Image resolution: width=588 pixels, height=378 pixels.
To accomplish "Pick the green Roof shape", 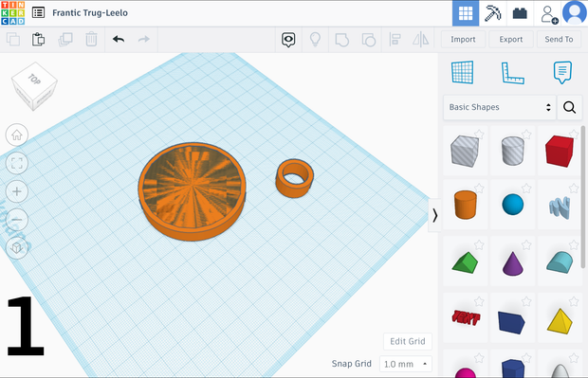I will (x=465, y=262).
